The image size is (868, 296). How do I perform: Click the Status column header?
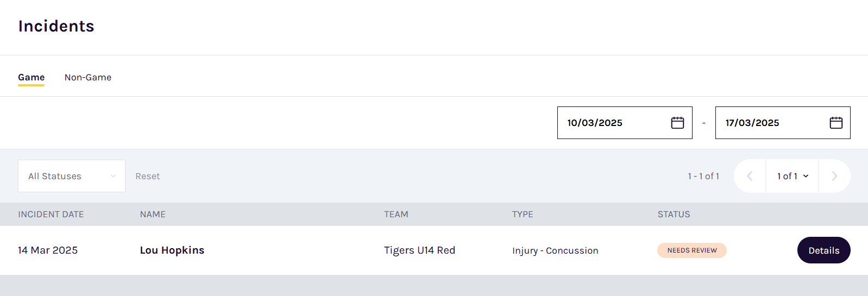(674, 215)
